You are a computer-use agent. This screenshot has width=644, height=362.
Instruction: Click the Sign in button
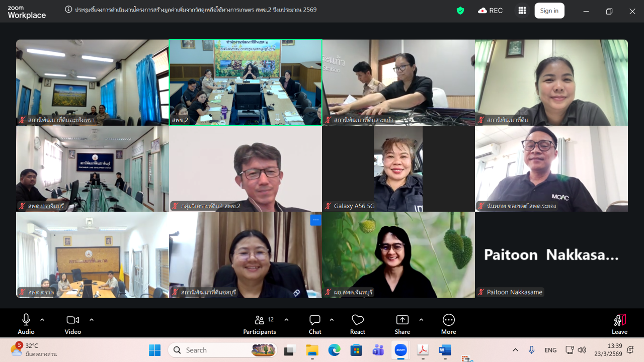pyautogui.click(x=549, y=11)
